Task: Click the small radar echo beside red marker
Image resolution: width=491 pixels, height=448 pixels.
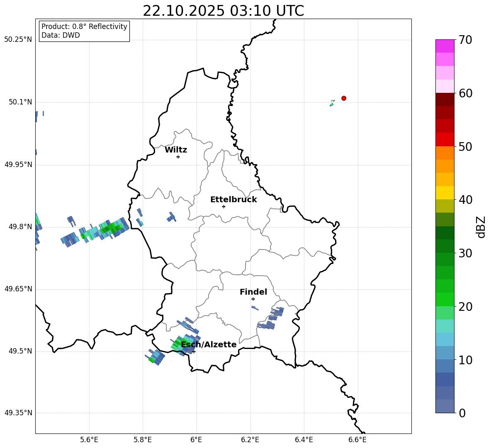Action: [x=332, y=103]
